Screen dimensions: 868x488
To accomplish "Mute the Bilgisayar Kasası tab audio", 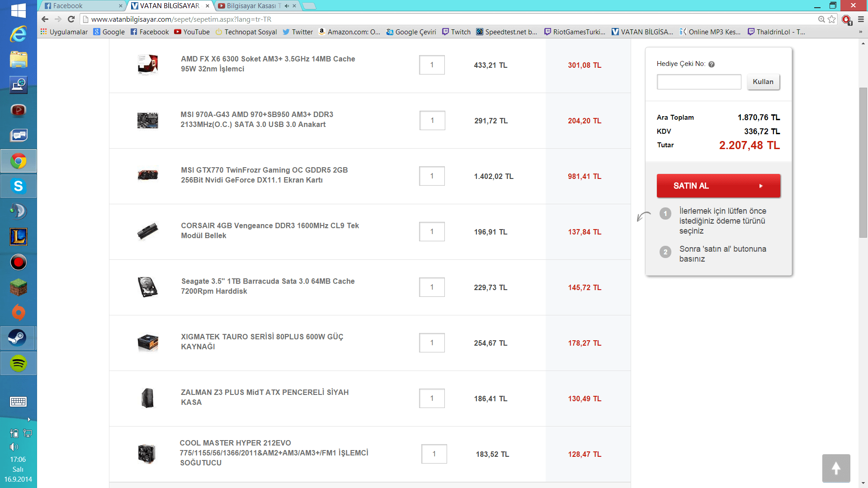I will tap(287, 6).
